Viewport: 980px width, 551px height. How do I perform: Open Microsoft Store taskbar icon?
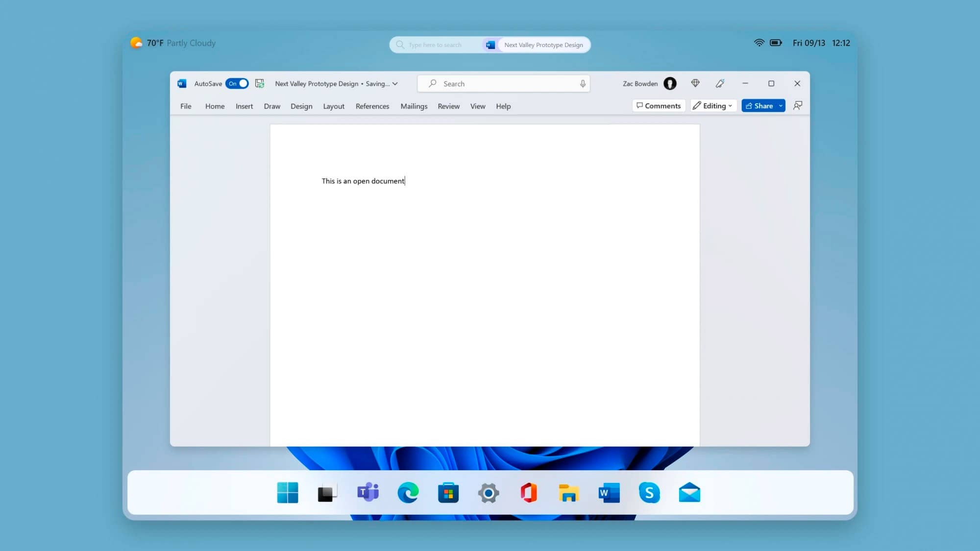click(448, 493)
